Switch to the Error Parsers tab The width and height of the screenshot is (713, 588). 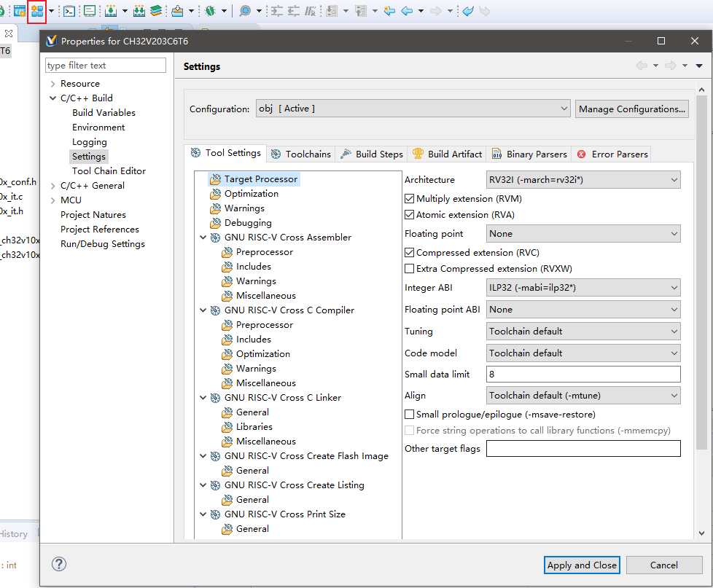[x=612, y=154]
